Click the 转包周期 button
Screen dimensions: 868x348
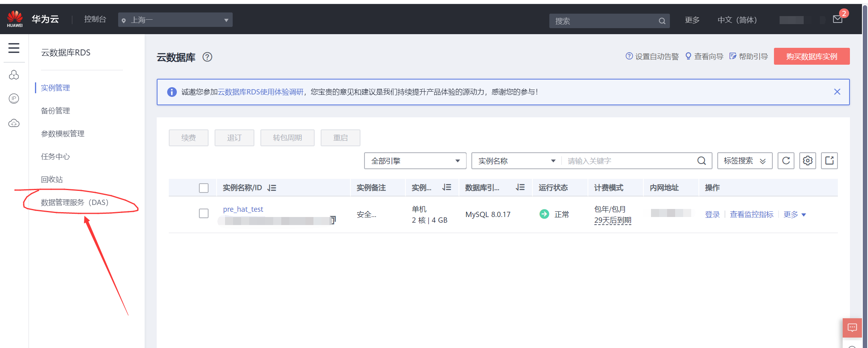tap(287, 138)
